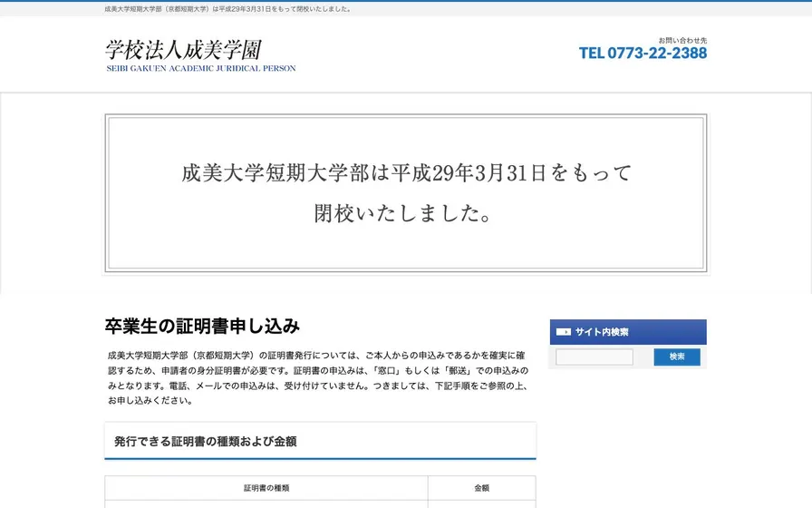812x508 pixels.
Task: Click the table header 金額
Action: pyautogui.click(x=481, y=488)
